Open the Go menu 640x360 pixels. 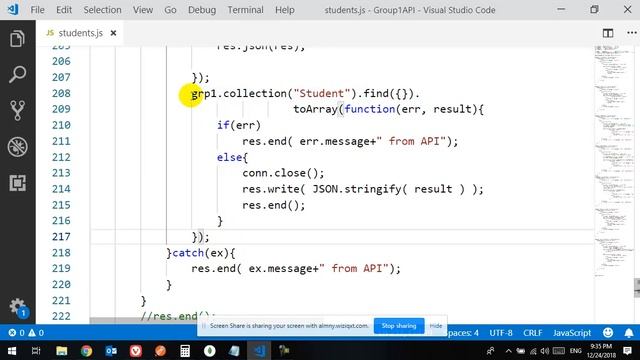click(x=170, y=10)
